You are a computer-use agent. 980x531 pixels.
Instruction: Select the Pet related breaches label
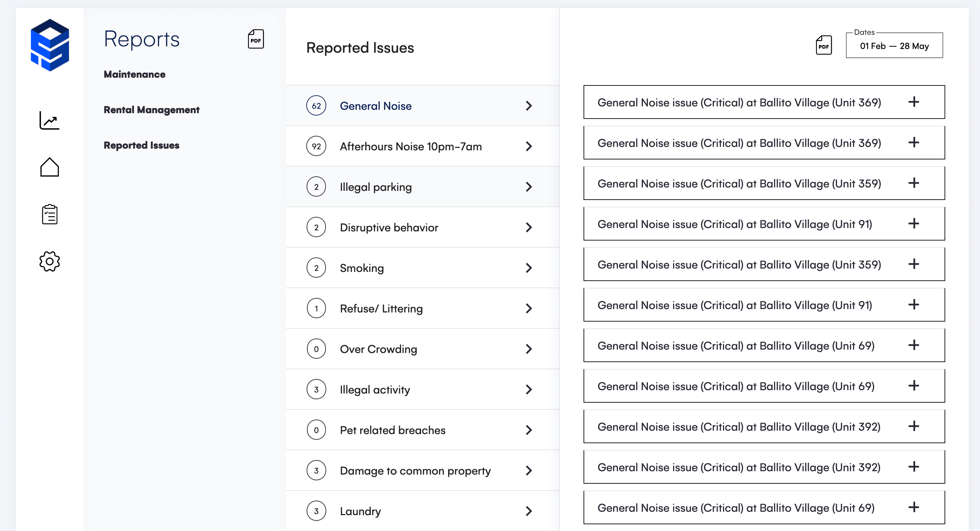click(x=393, y=430)
